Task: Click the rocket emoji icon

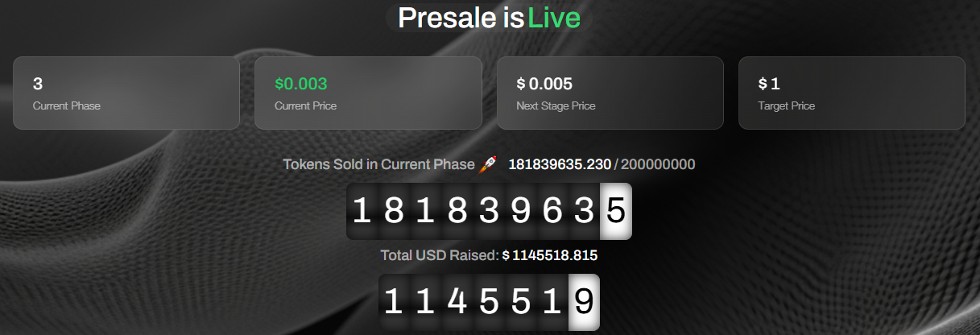Action: [488, 164]
